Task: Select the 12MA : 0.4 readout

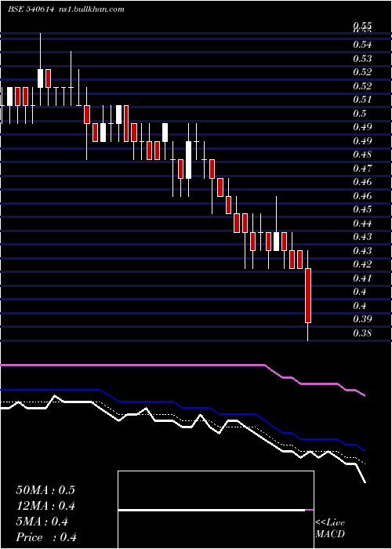Action: (x=45, y=506)
